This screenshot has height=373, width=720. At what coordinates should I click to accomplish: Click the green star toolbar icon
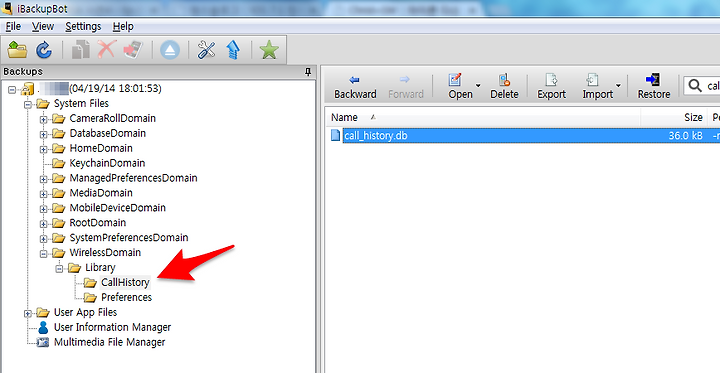[269, 50]
